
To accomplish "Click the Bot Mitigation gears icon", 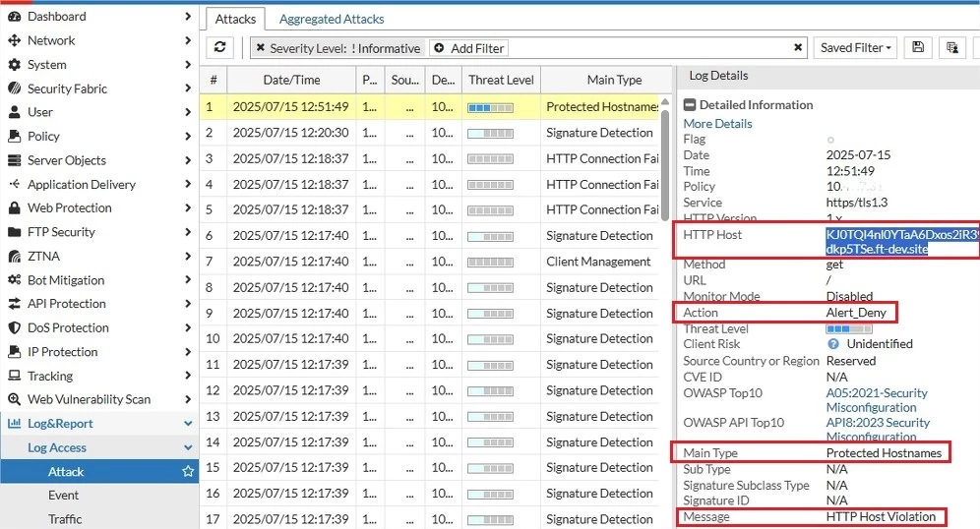I will click(14, 280).
